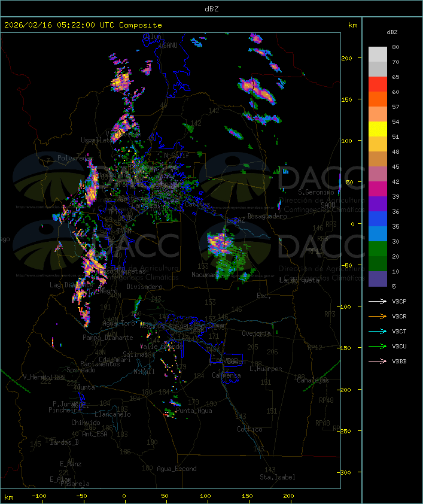Click the VBCR legend label
Image resolution: width=423 pixels, height=504 pixels.
coord(399,317)
